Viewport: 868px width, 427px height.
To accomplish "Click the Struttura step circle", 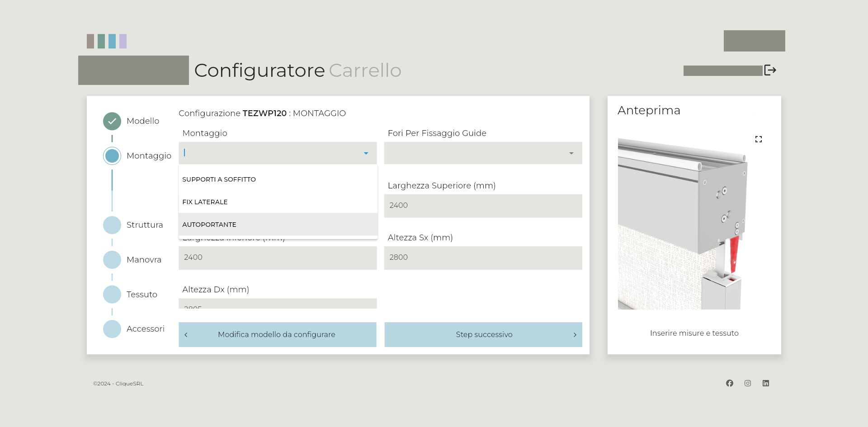I will pyautogui.click(x=112, y=225).
